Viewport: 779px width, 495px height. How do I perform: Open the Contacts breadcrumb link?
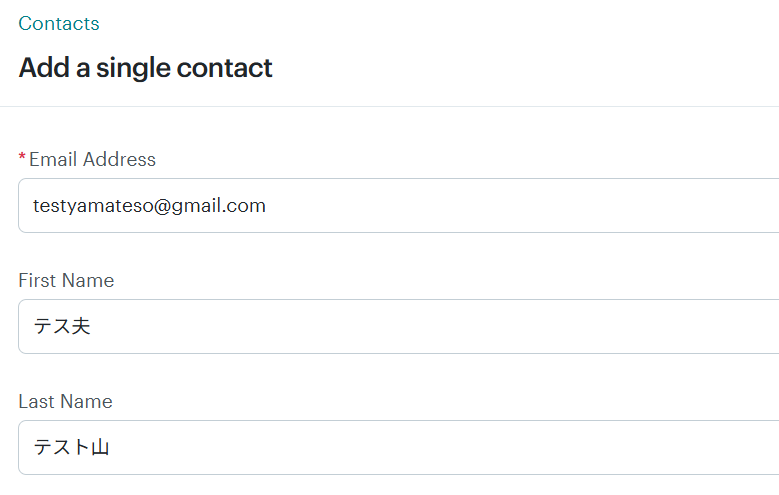tap(59, 24)
